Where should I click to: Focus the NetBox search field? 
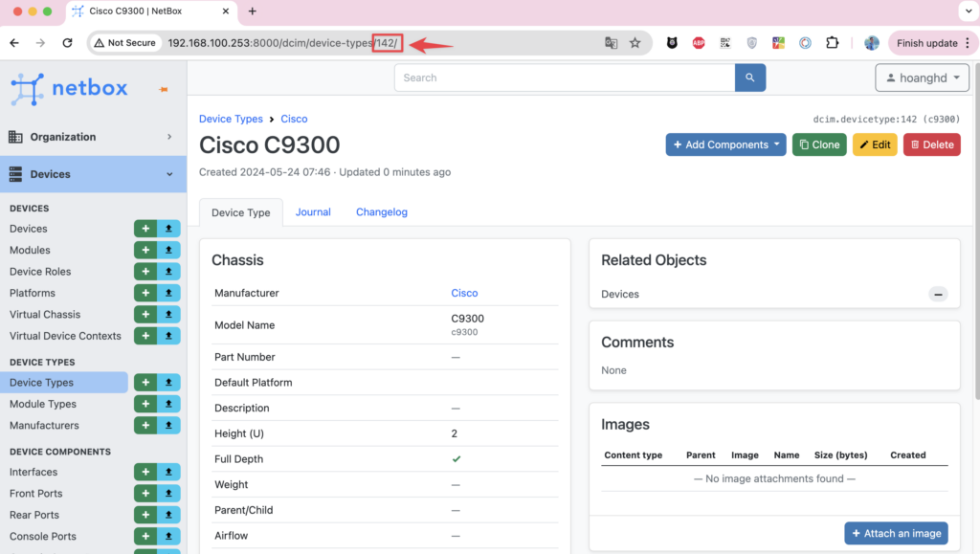point(565,78)
